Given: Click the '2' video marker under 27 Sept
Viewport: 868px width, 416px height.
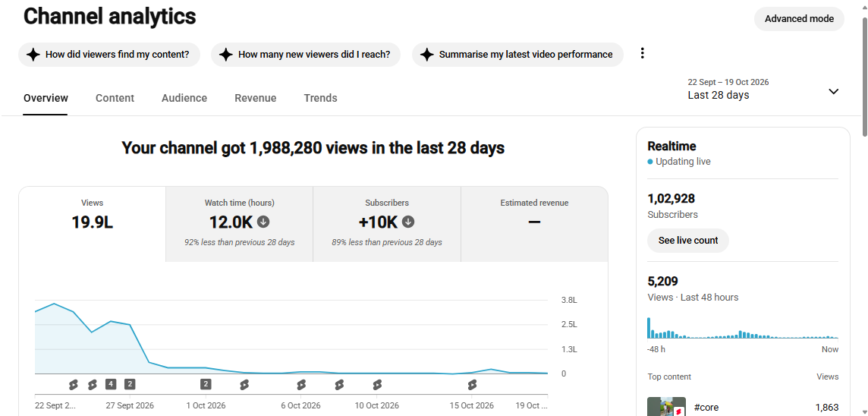Looking at the screenshot, I should click(x=130, y=384).
